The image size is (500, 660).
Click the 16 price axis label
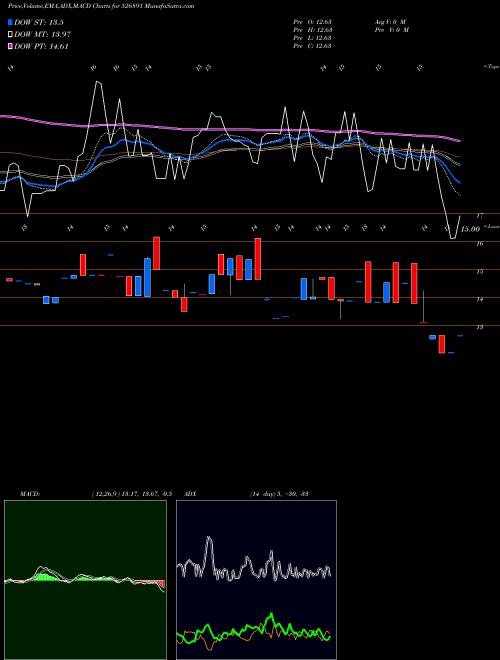click(479, 243)
